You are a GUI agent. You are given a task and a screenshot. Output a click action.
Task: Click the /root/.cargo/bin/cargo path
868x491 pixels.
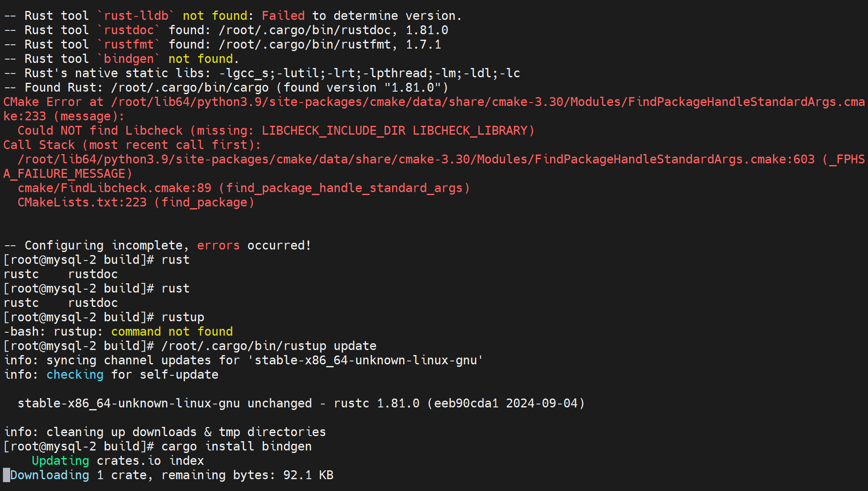(190, 87)
